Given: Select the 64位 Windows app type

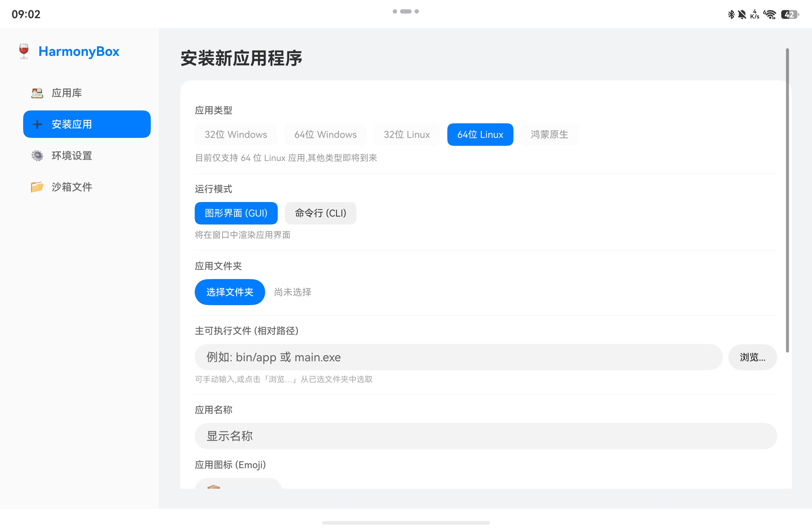Looking at the screenshot, I should point(325,135).
